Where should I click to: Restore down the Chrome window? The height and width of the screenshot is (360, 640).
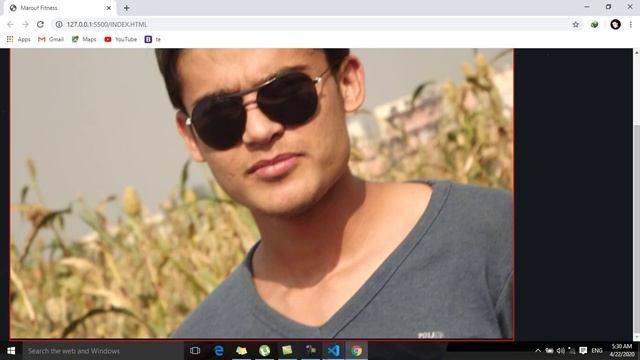point(608,7)
